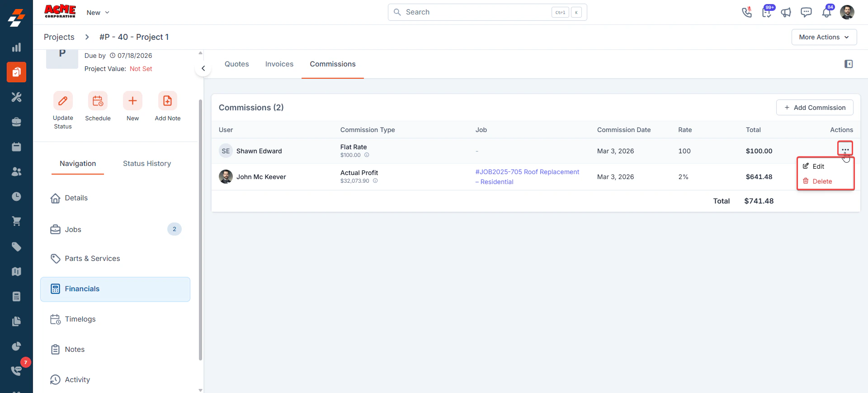Click the Add Commission button
Screen dimensions: 868x393
click(x=815, y=108)
